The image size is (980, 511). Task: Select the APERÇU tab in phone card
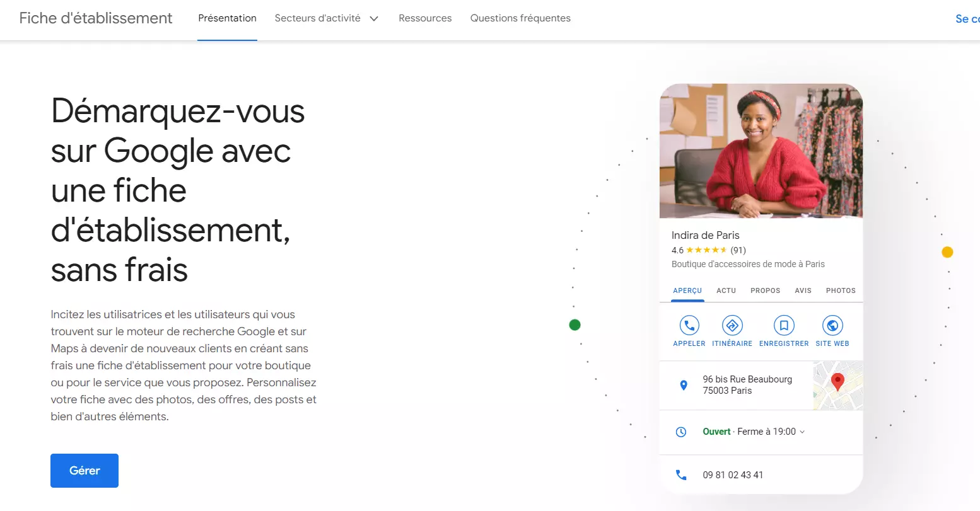pyautogui.click(x=687, y=290)
